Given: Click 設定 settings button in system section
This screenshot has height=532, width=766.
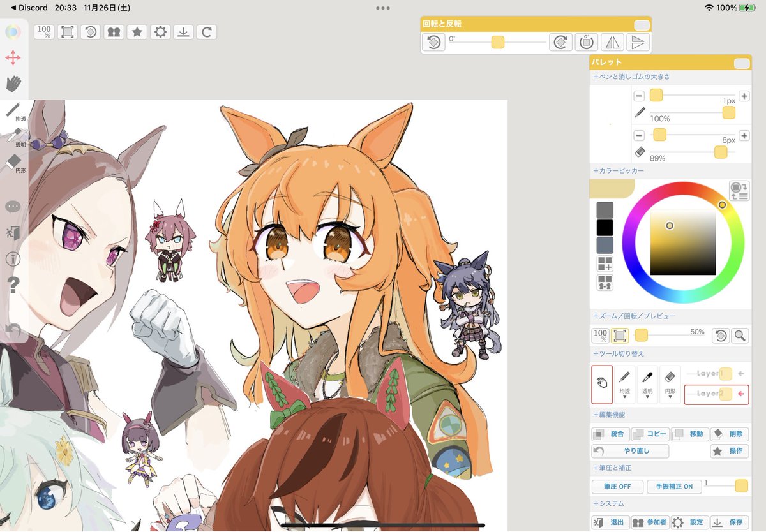Looking at the screenshot, I should [x=689, y=522].
